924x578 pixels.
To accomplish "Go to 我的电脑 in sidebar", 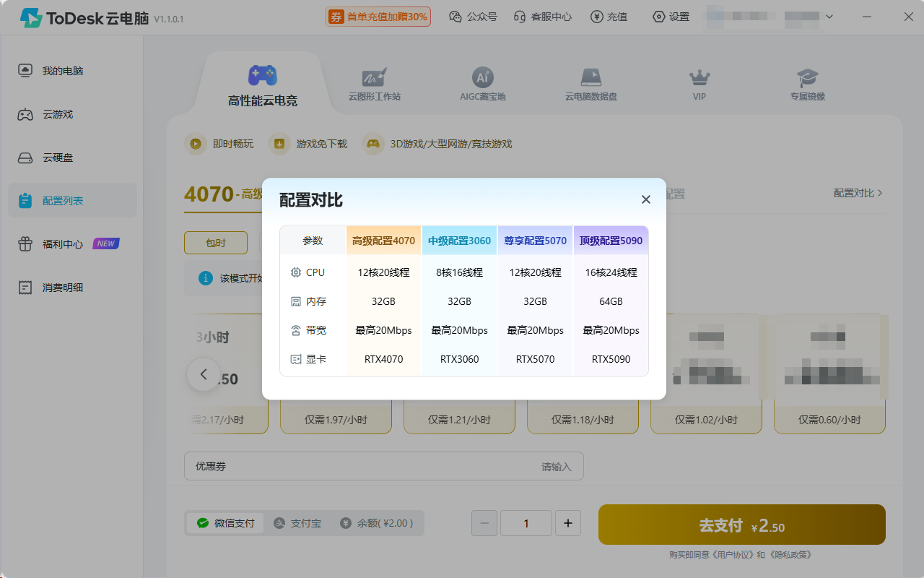I will coord(72,71).
